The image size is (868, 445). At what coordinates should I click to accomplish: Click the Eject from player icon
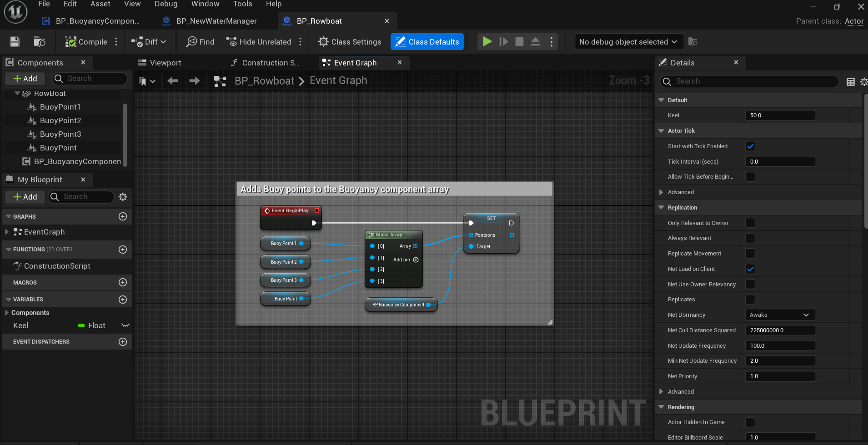535,42
